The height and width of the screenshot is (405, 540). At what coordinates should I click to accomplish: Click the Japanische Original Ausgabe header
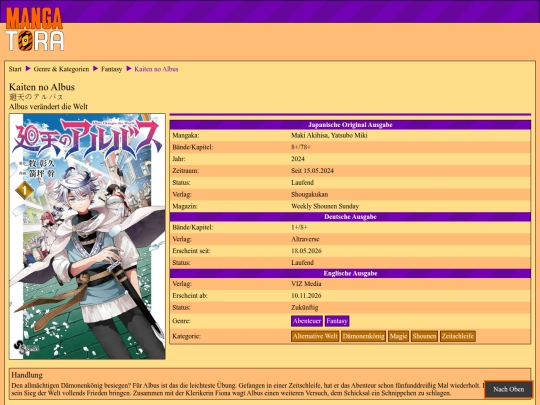350,125
